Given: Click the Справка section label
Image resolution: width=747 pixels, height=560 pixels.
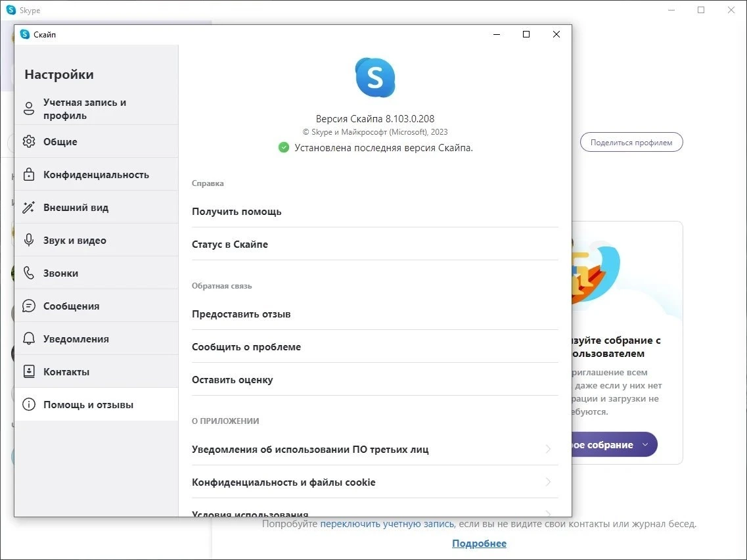Looking at the screenshot, I should pyautogui.click(x=208, y=183).
